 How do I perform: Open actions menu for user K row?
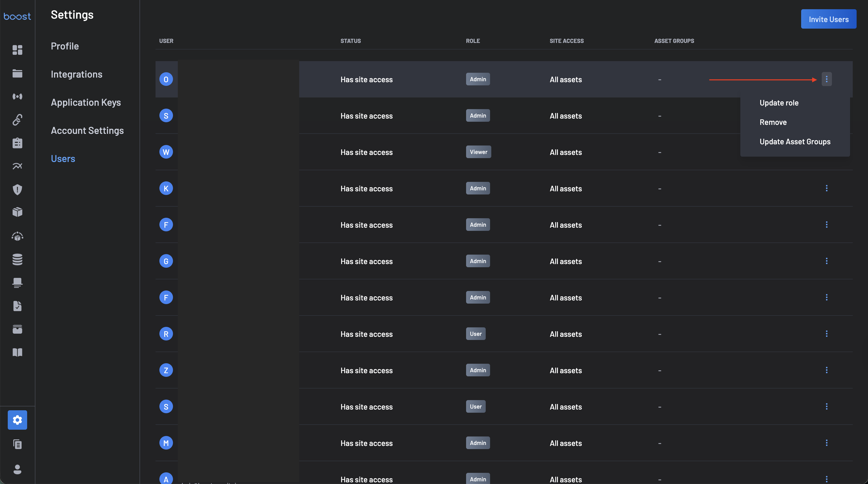826,188
